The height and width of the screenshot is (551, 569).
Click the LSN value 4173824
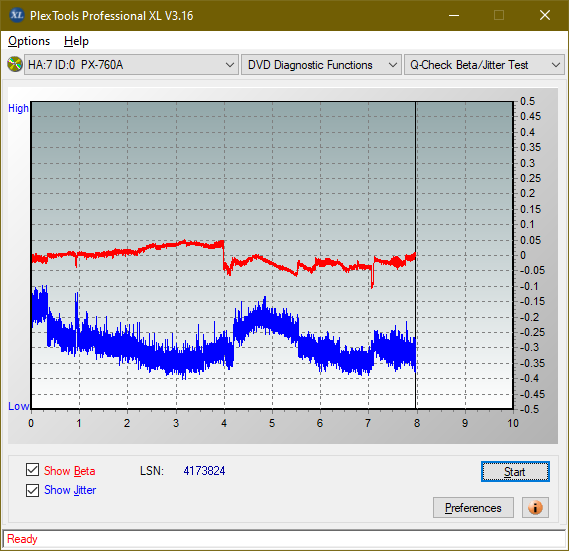204,471
